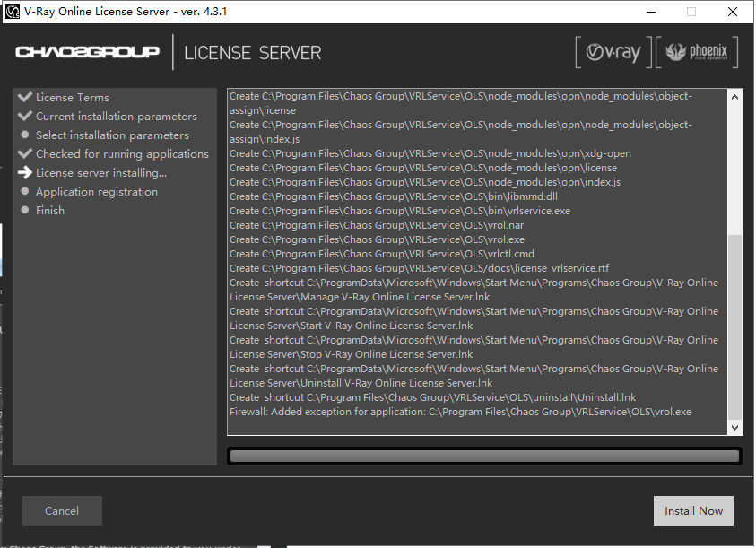Click Uninstall V-Ray Online License Server.lnk line
The height and width of the screenshot is (548, 756).
point(474,376)
